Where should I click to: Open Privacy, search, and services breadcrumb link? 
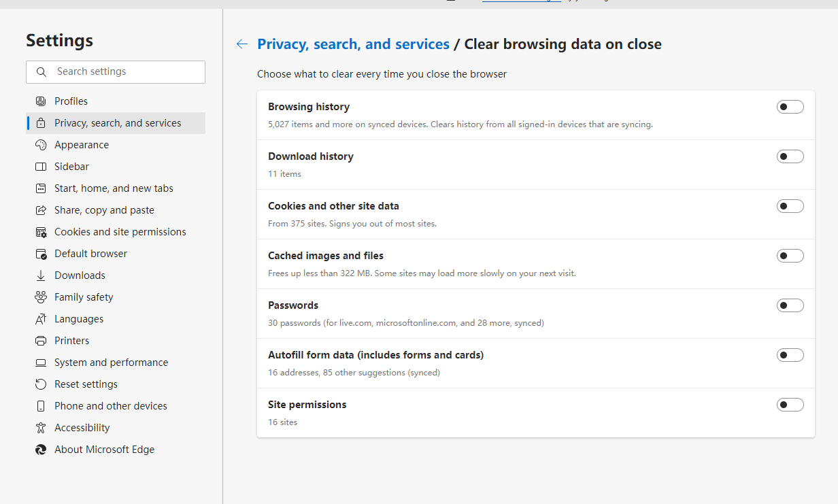point(353,44)
